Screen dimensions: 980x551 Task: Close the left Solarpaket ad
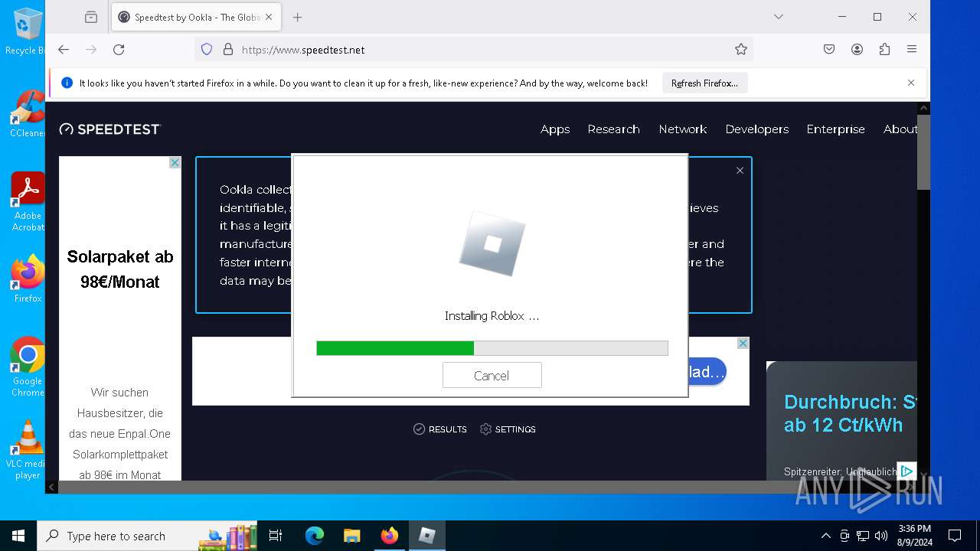pos(175,163)
